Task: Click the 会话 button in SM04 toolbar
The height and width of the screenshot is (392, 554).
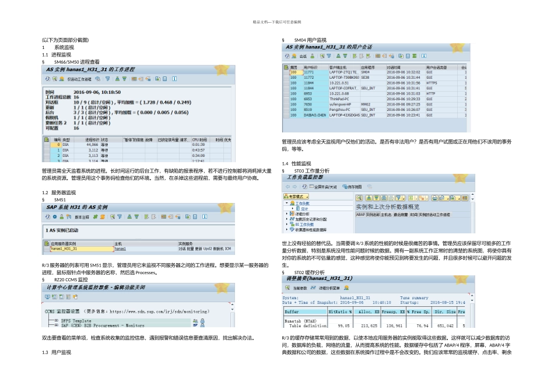Action: point(303,56)
